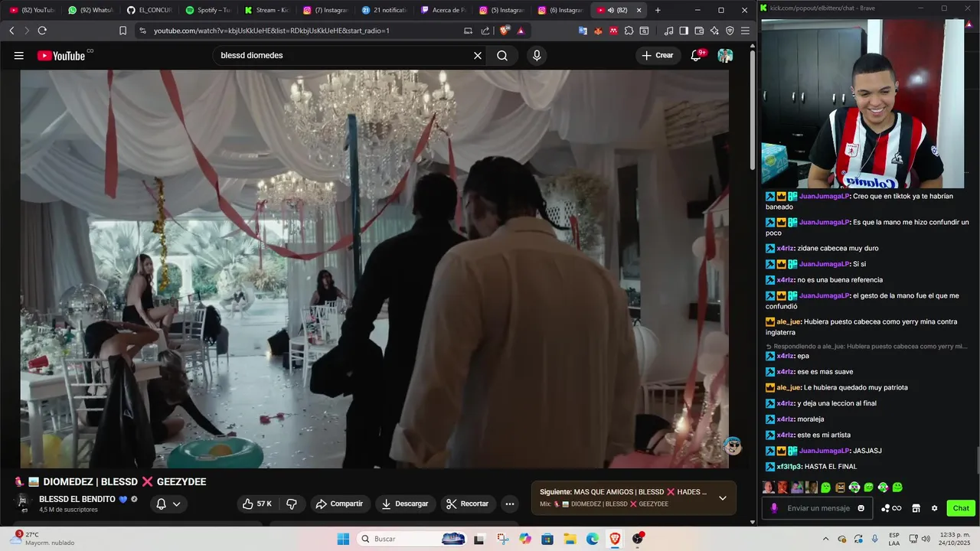The image size is (980, 551).
Task: Open the Kick chat shop icon
Action: click(x=916, y=508)
